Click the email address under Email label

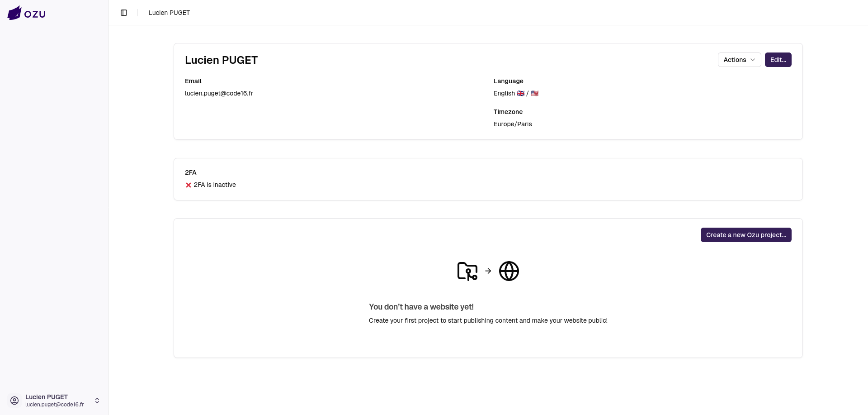(x=219, y=93)
